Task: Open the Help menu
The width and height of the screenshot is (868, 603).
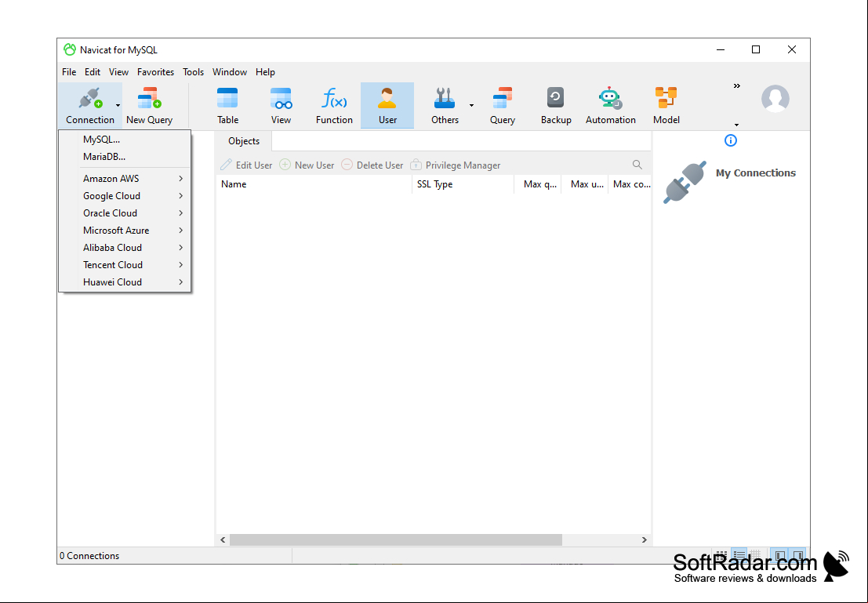Action: tap(265, 72)
